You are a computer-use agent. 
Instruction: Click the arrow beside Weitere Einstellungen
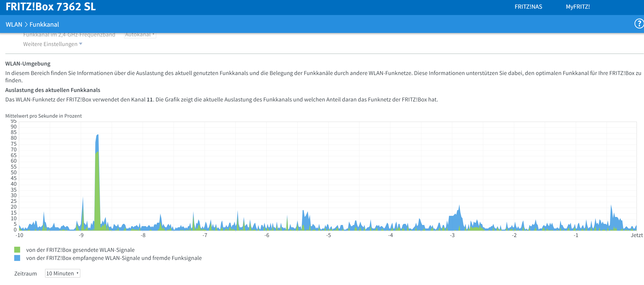tap(81, 44)
